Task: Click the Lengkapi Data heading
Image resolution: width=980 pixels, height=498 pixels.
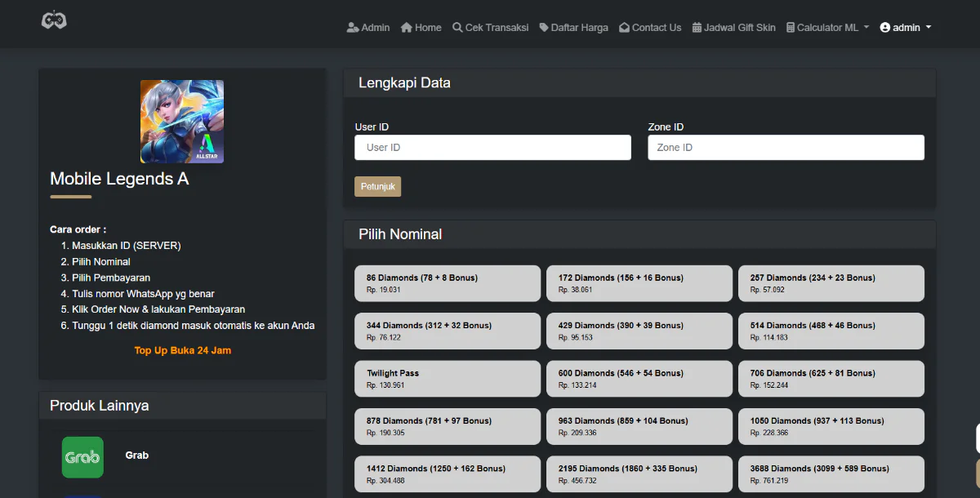Action: click(404, 83)
